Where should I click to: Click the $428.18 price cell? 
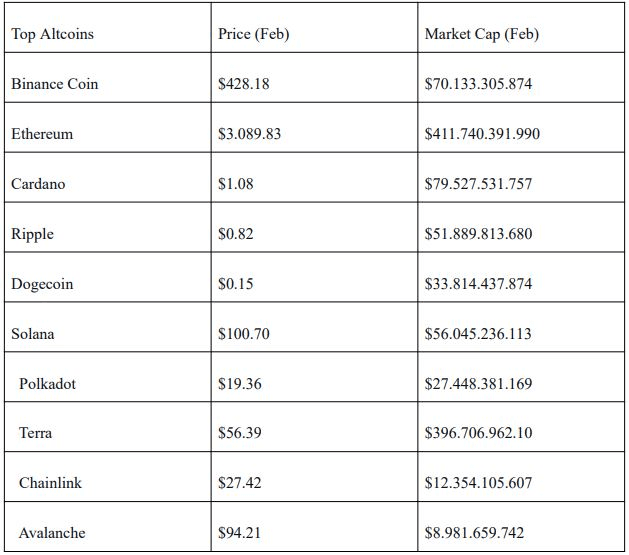pyautogui.click(x=243, y=84)
